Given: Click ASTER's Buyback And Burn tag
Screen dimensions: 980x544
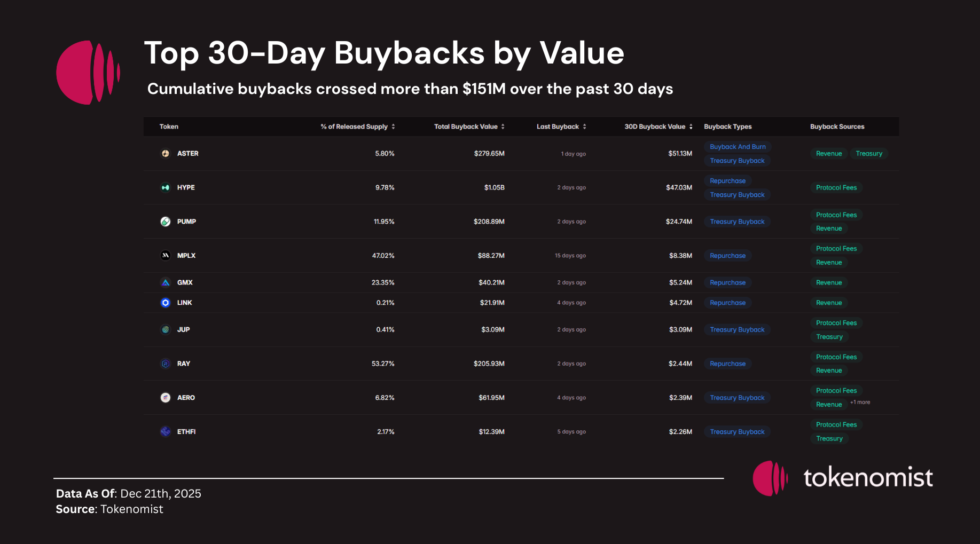Looking at the screenshot, I should tap(738, 147).
